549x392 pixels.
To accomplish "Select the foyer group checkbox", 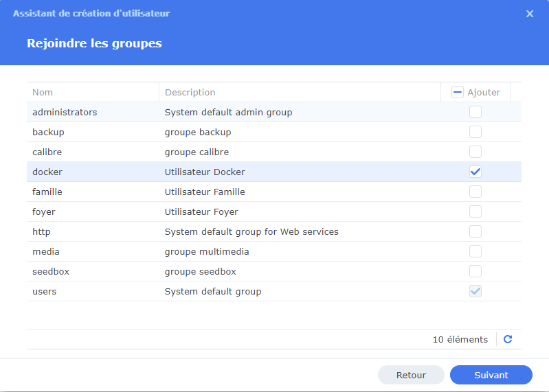I will pyautogui.click(x=475, y=211).
